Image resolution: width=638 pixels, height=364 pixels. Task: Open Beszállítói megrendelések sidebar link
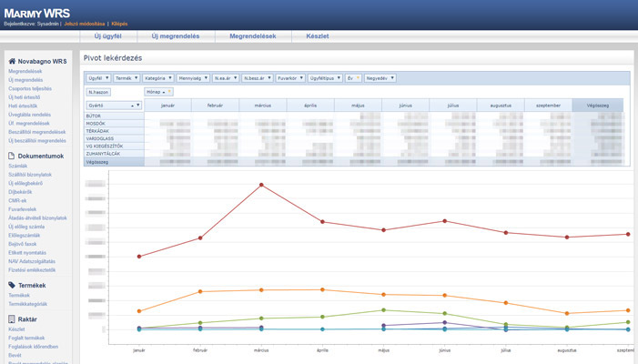tap(36, 132)
